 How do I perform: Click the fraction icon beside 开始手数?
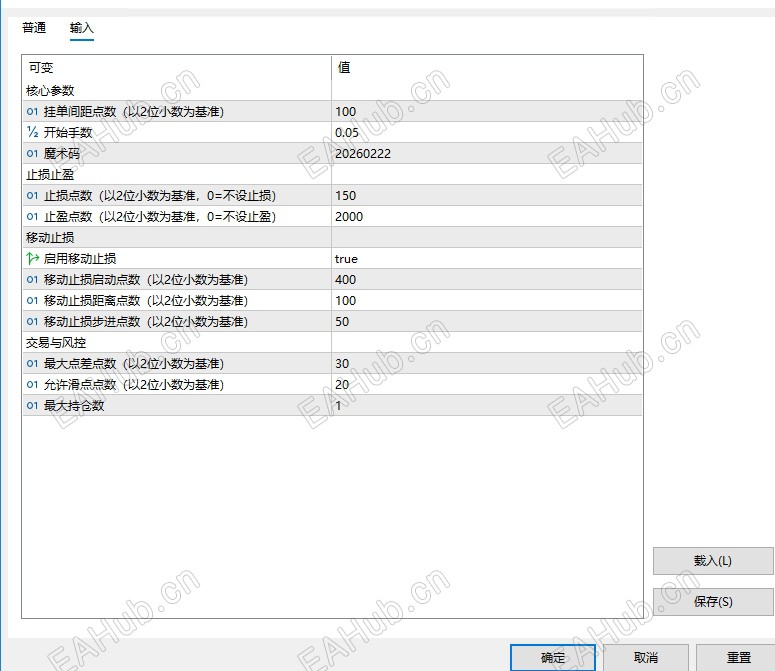32,132
